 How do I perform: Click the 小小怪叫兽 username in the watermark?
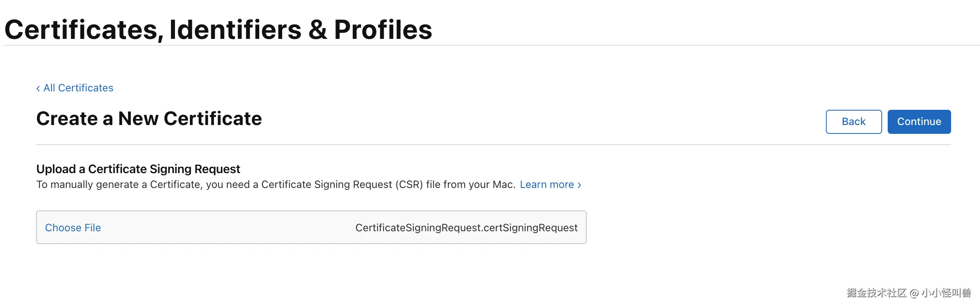946,293
